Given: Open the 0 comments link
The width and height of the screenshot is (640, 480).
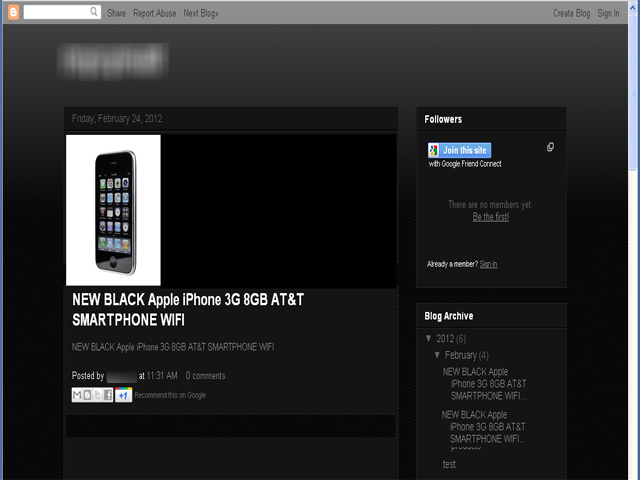Looking at the screenshot, I should point(205,376).
